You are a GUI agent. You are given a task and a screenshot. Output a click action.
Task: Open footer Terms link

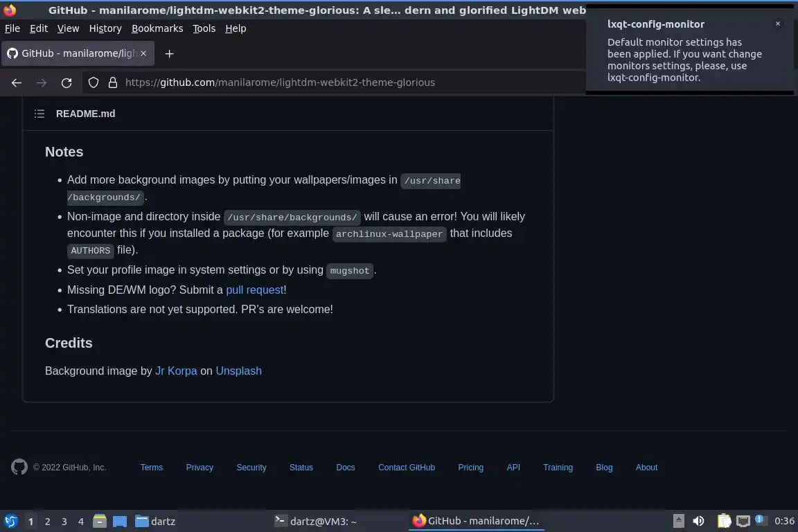click(x=152, y=468)
